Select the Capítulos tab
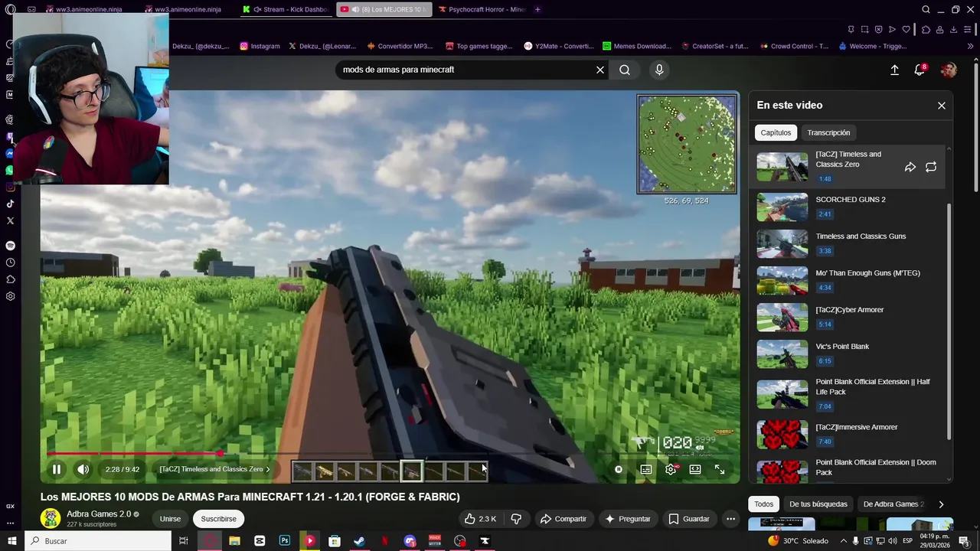 click(776, 132)
